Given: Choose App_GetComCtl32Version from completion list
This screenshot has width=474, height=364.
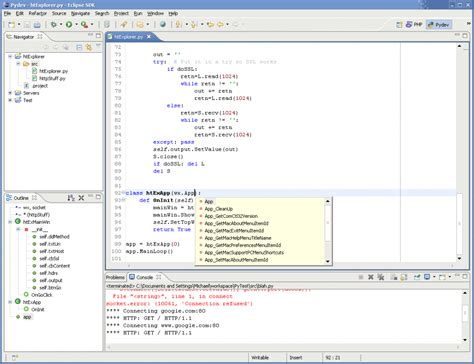Looking at the screenshot, I should (231, 216).
